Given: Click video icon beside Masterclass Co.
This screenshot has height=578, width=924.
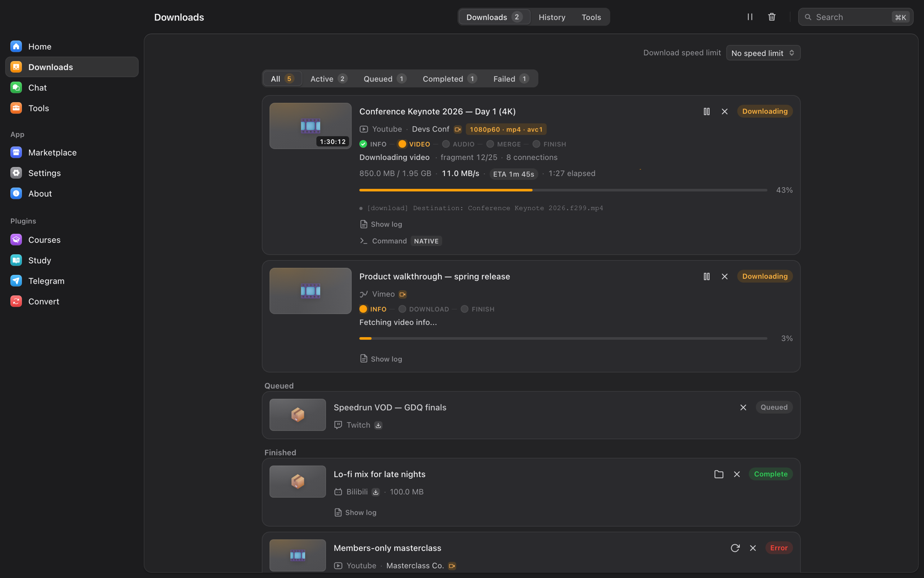Looking at the screenshot, I should tap(452, 566).
